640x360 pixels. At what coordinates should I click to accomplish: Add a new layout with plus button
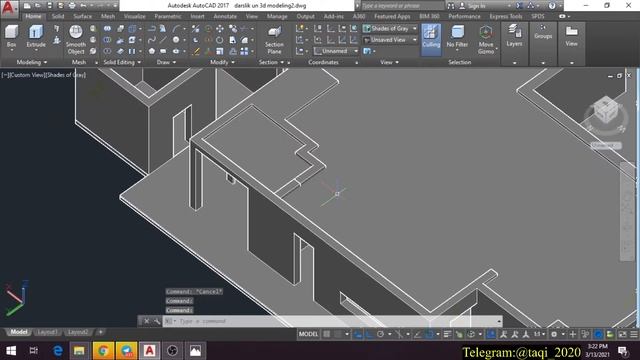tap(100, 332)
